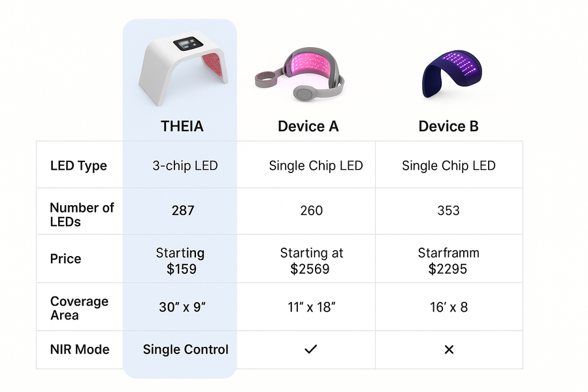
Task: Click the Device A pink headset image
Action: pyautogui.click(x=299, y=74)
